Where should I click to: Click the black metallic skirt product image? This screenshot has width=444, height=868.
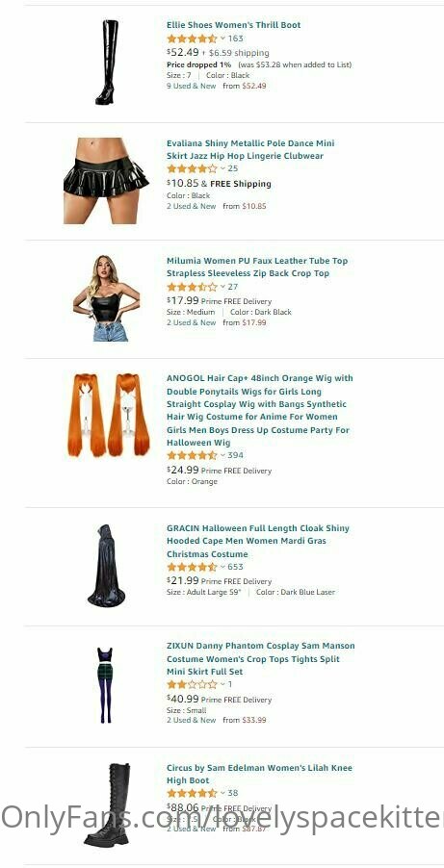(x=106, y=181)
